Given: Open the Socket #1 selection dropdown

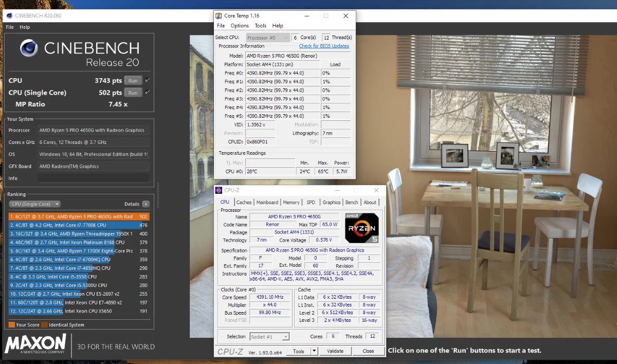Looking at the screenshot, I should pos(269,337).
